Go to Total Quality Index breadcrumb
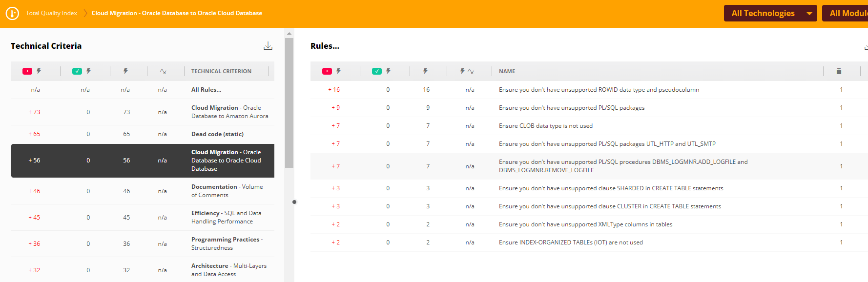The image size is (868, 282). (51, 13)
